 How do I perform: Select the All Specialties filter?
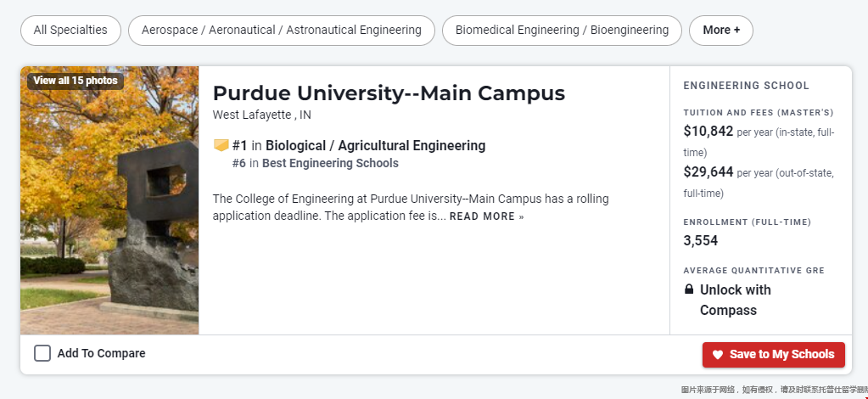click(70, 31)
